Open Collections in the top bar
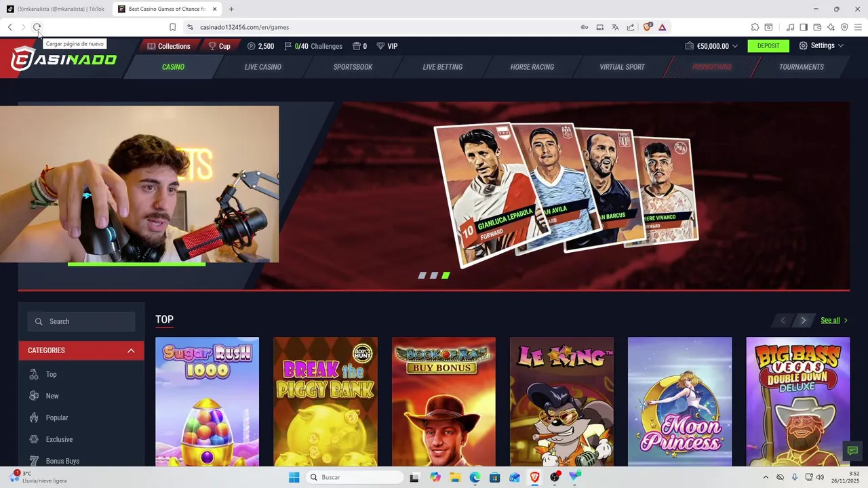The height and width of the screenshot is (488, 868). coord(169,46)
